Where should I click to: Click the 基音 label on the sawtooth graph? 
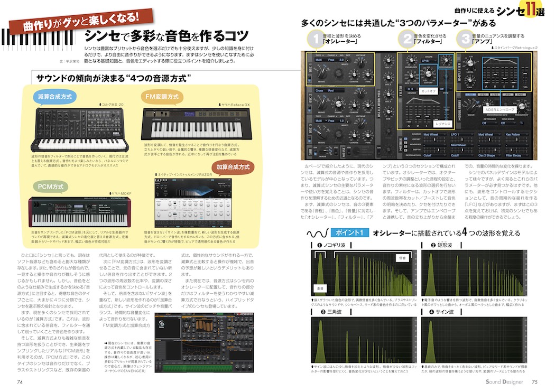pos(320,288)
